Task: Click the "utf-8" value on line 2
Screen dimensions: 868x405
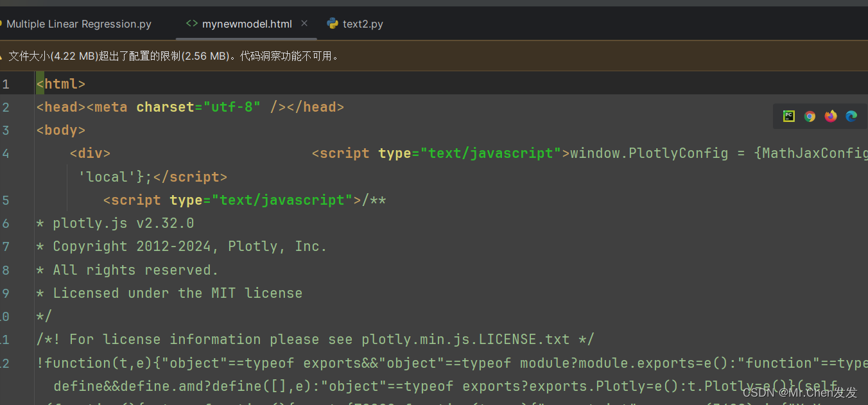Action: click(x=232, y=107)
